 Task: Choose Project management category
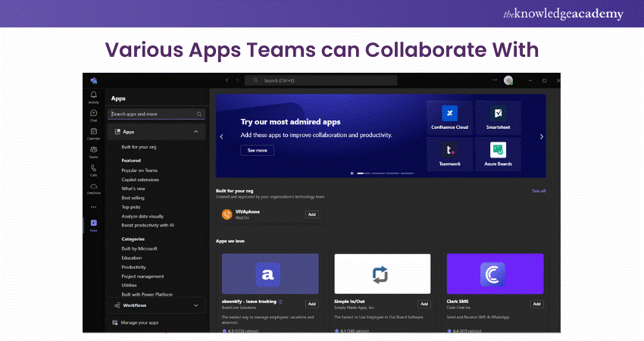click(143, 276)
